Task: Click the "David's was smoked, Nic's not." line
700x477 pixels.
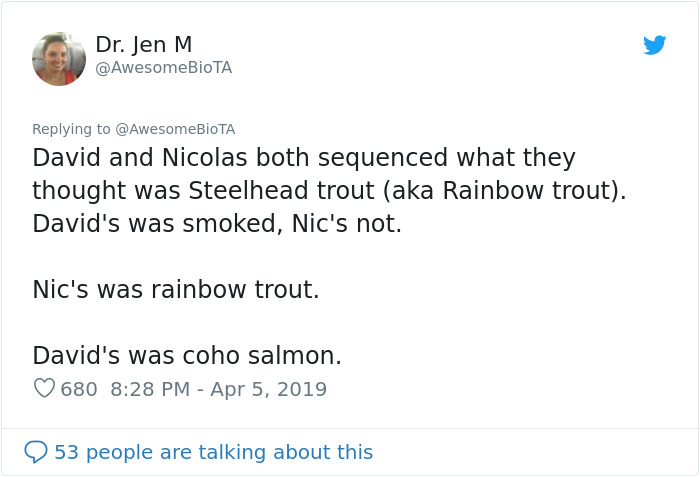Action: (216, 223)
